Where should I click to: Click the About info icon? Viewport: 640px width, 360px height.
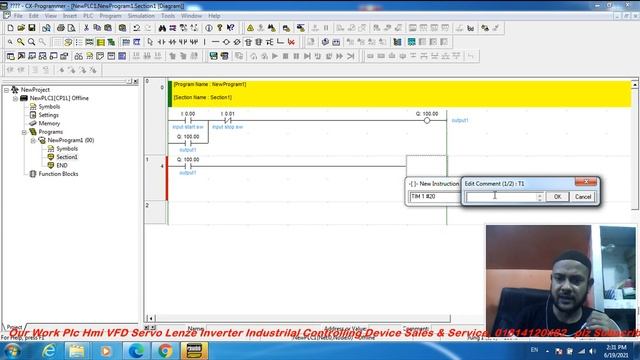209,28
